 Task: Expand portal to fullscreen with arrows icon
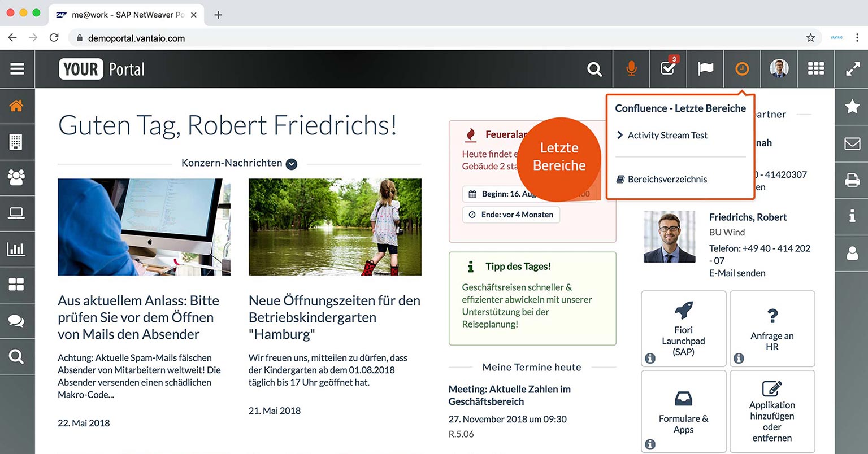tap(852, 69)
